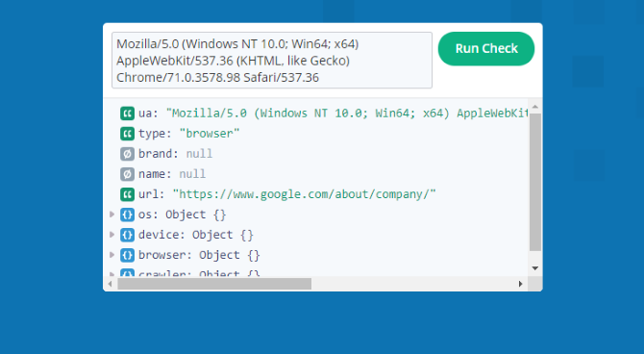Screen dimensions: 644x354
Task: Click the vertical scrollbar down arrow
Action: (534, 268)
